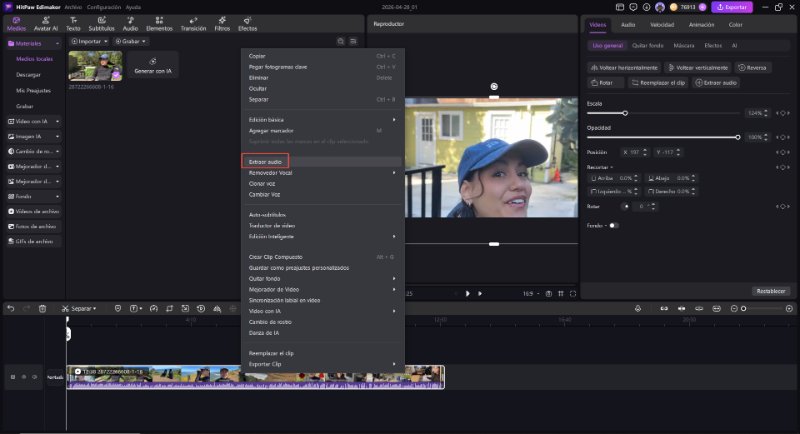Open aspect ratio 16:9 dropdown
The width and height of the screenshot is (800, 434).
click(x=531, y=294)
